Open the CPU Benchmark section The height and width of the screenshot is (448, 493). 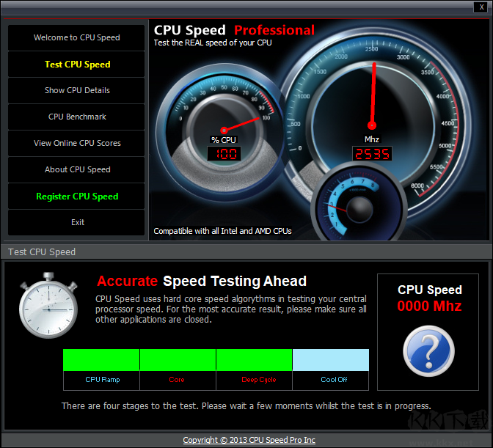click(76, 117)
